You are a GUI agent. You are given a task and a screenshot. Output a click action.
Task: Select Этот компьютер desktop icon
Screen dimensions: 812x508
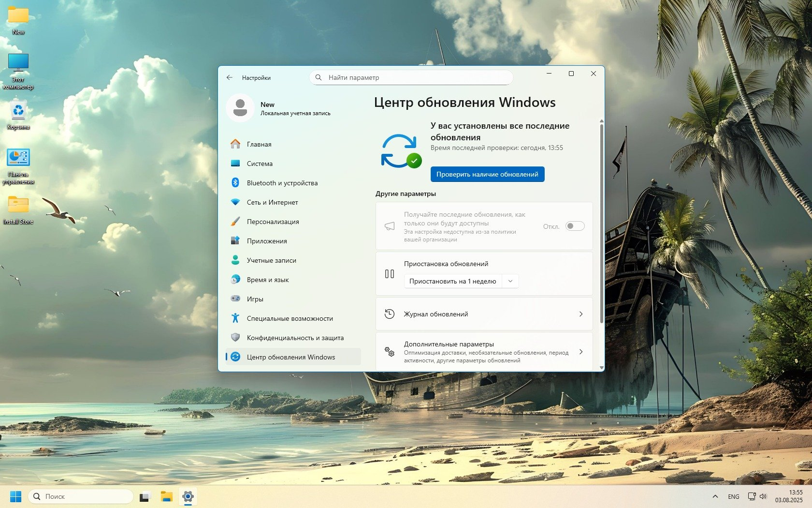(18, 71)
